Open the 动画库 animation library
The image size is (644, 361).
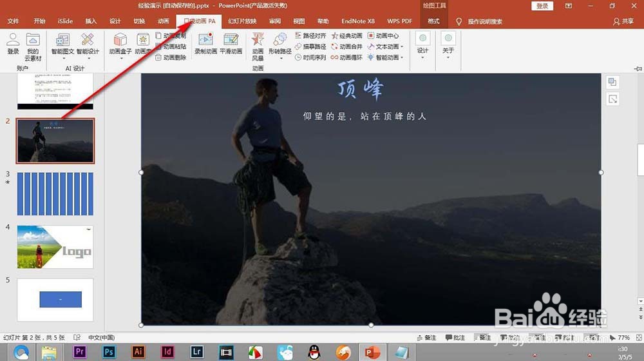point(143,44)
